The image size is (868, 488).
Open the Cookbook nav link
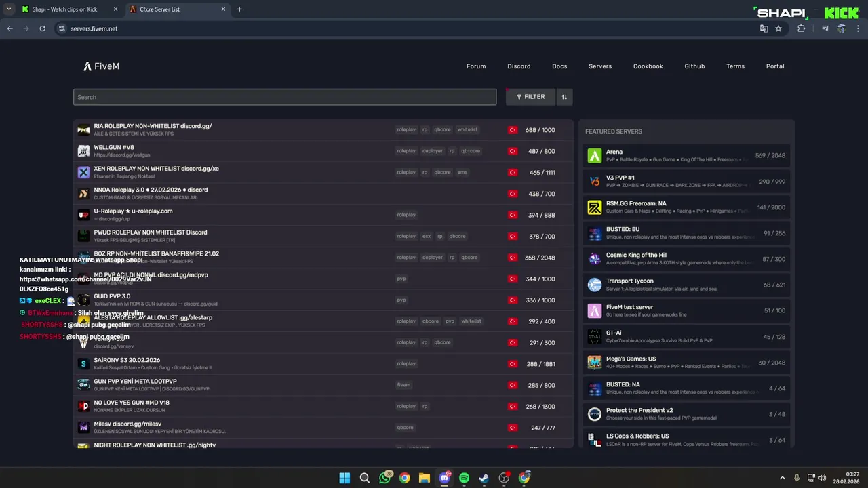[648, 66]
